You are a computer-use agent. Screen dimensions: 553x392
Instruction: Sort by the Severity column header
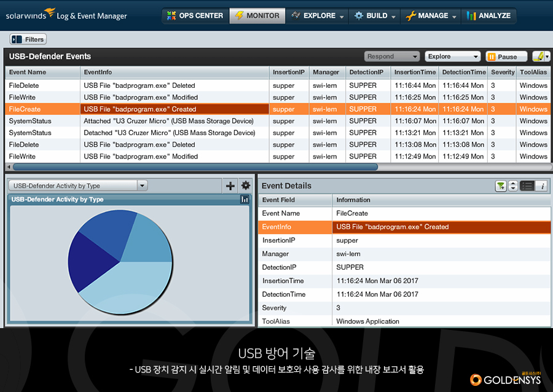point(502,73)
